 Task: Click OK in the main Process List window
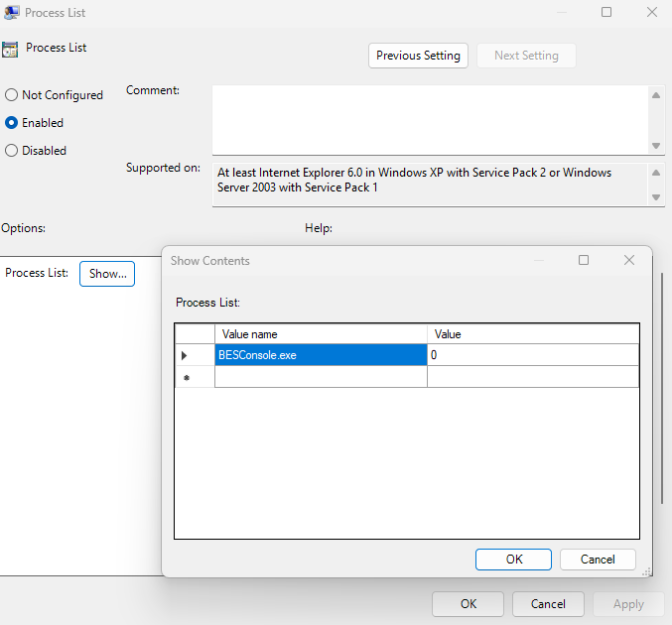point(468,604)
